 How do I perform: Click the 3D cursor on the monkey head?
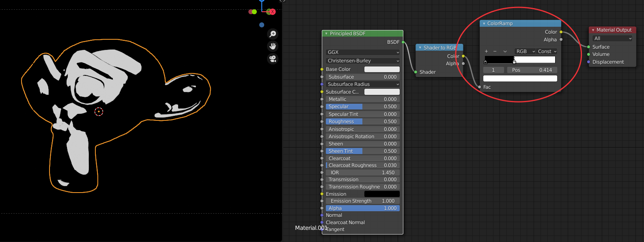(99, 111)
